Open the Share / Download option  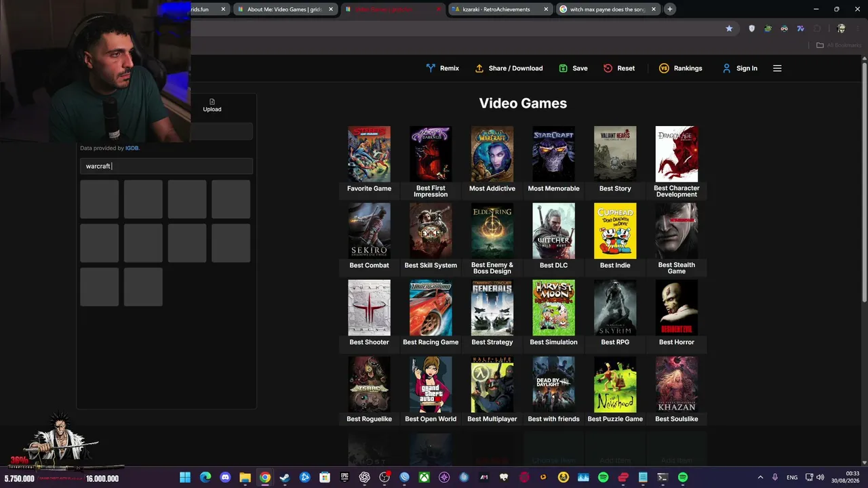click(x=509, y=68)
